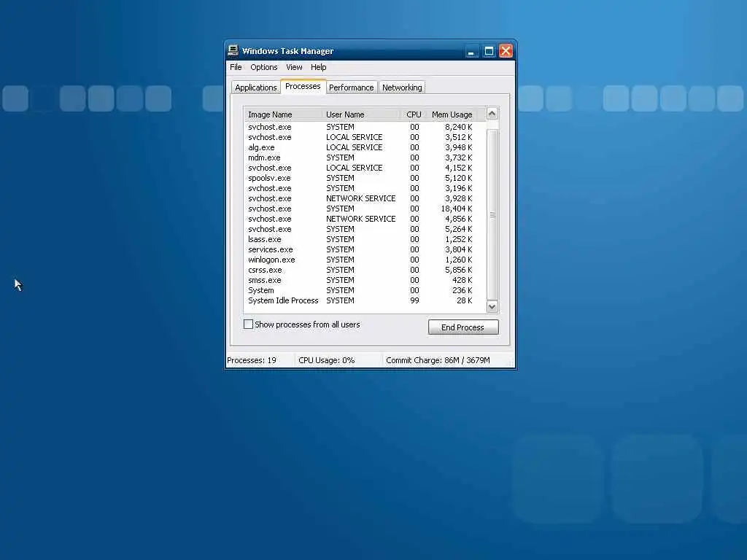Open the Options menu

[264, 67]
